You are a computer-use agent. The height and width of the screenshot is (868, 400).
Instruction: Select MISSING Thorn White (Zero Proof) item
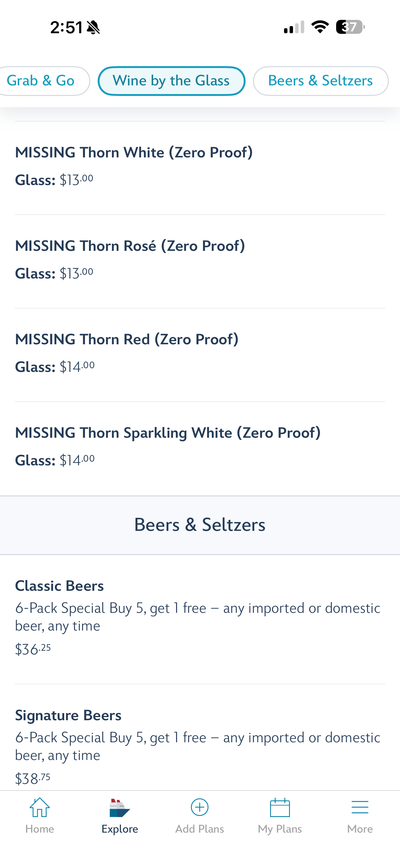[200, 168]
